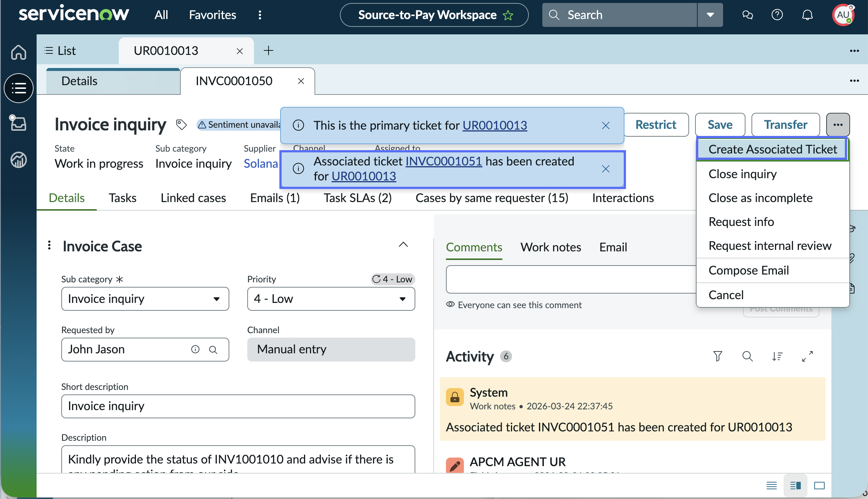Choose Close inquiry from the menu

773,174
